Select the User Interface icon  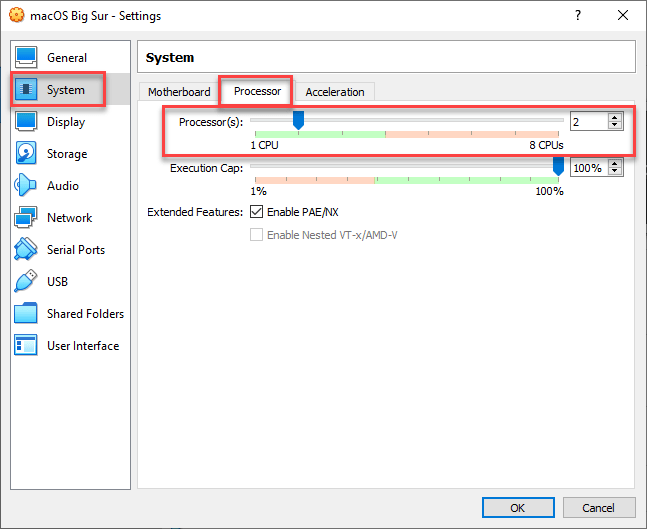pyautogui.click(x=27, y=346)
